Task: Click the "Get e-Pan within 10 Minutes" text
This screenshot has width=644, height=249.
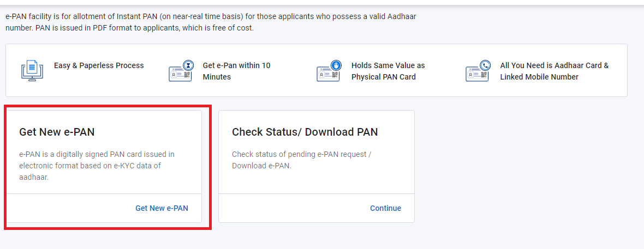Action: [236, 71]
